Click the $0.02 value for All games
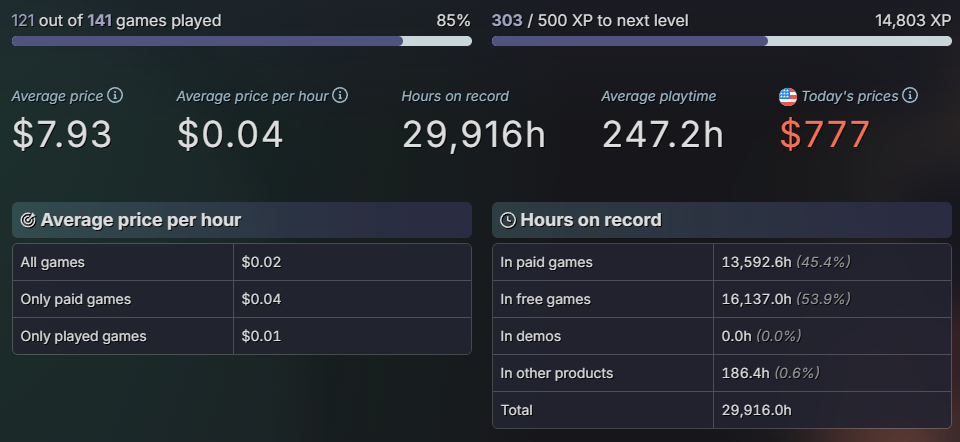The image size is (960, 442). pyautogui.click(x=261, y=263)
